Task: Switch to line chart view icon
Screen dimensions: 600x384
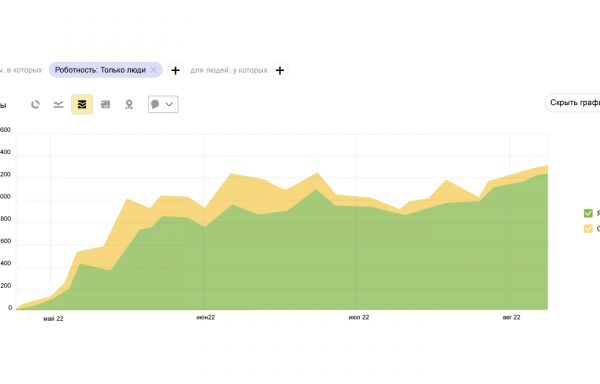Action: [58, 104]
